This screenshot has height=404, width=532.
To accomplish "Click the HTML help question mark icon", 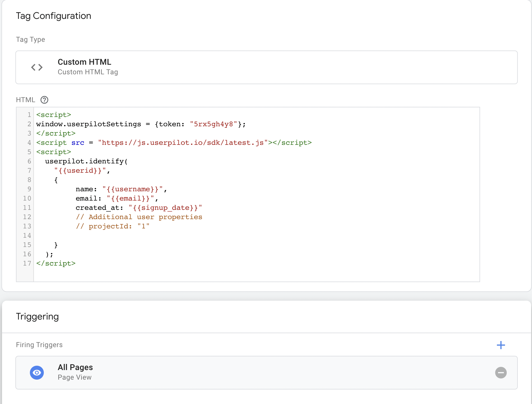I will [x=44, y=100].
